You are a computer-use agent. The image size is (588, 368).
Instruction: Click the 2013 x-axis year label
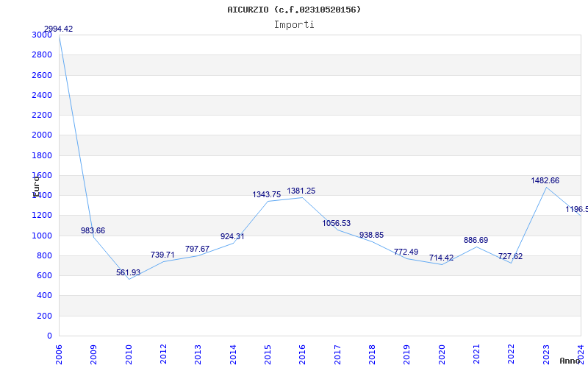coord(198,355)
